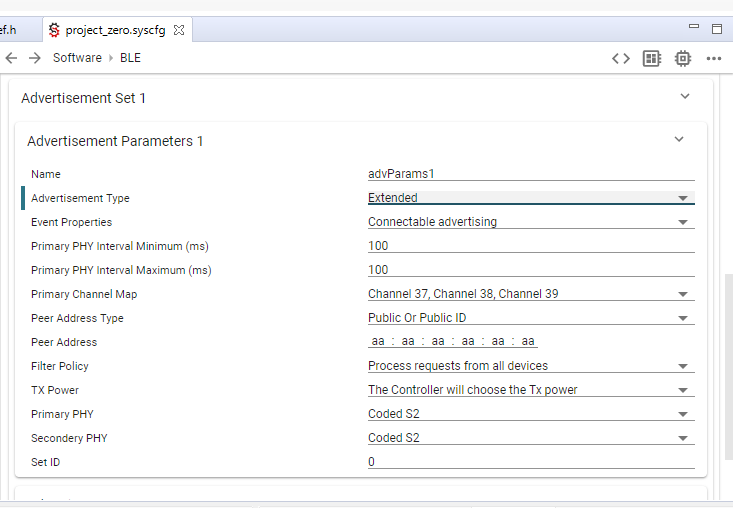Click the vertical scrollbar thumb
Screen dimensions: 733x508
tap(727, 380)
